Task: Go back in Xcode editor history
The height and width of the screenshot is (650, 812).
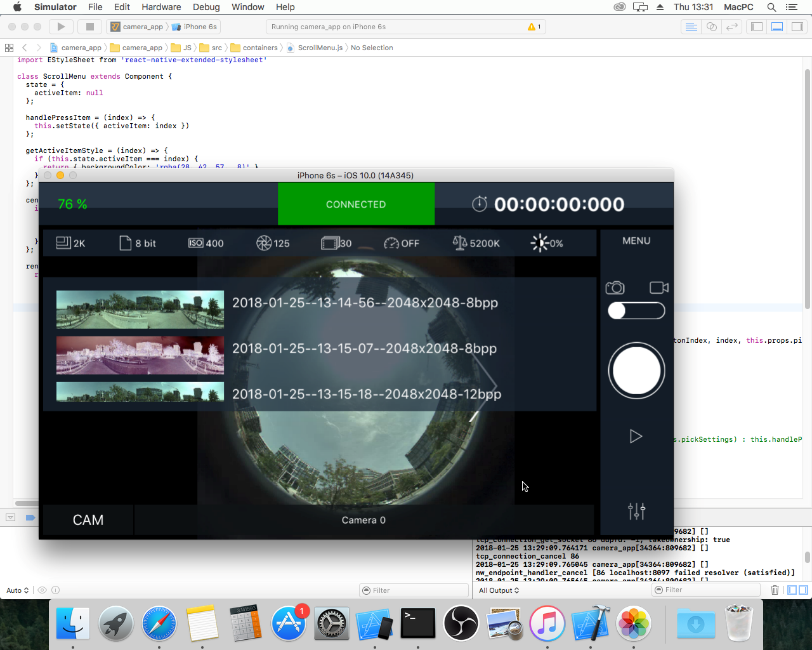Action: click(25, 48)
